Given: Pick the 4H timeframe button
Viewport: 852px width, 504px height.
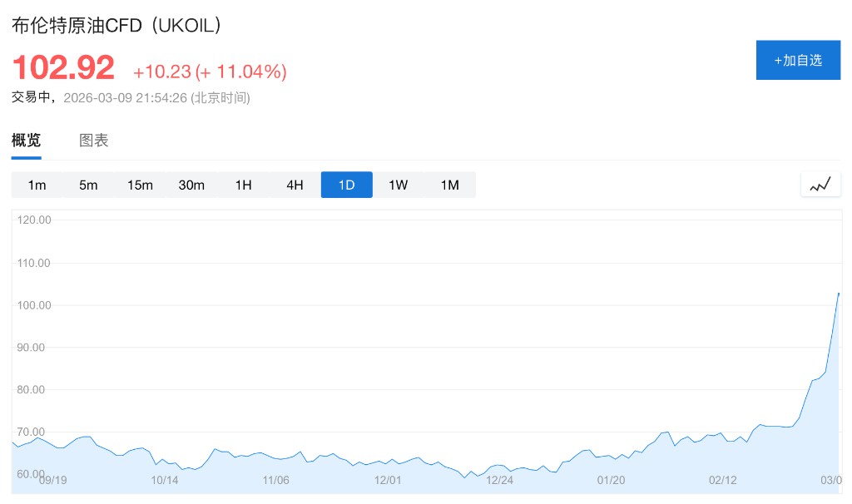Looking at the screenshot, I should coord(295,185).
